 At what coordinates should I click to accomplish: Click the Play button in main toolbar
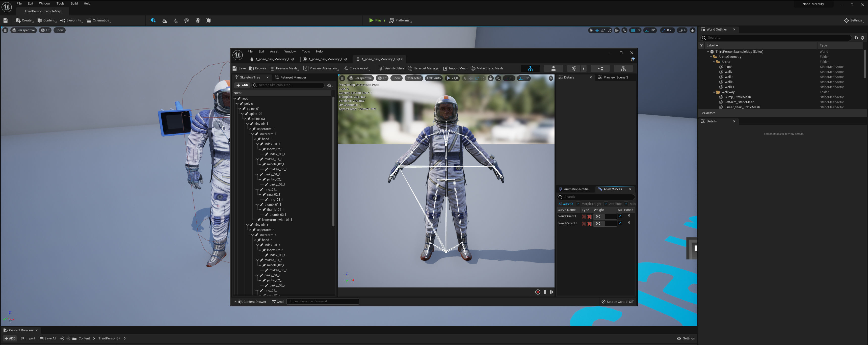pos(375,20)
